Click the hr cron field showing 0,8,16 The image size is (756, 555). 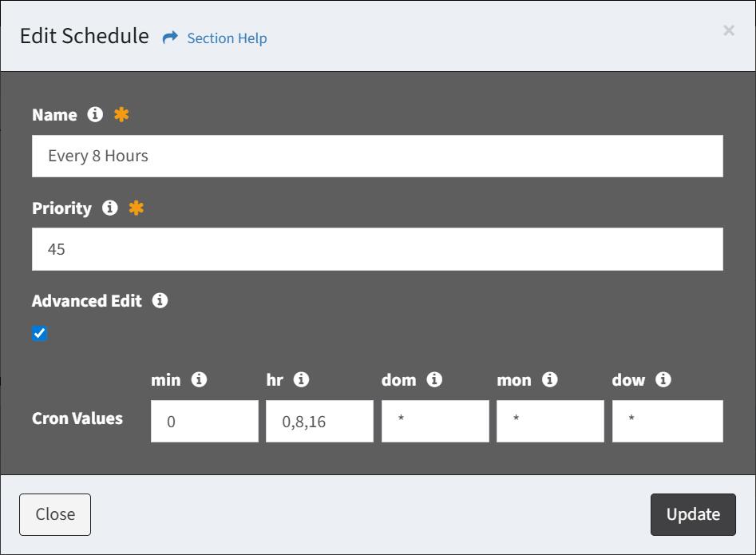pos(319,422)
